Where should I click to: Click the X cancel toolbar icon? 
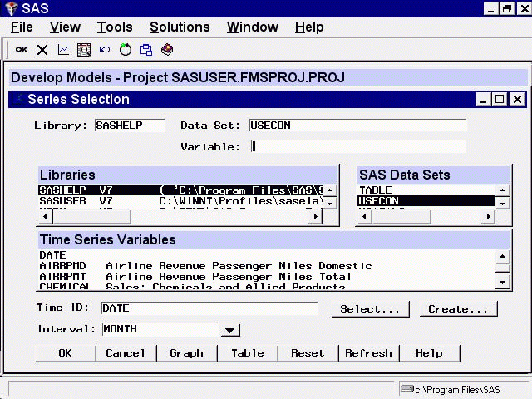(x=42, y=50)
